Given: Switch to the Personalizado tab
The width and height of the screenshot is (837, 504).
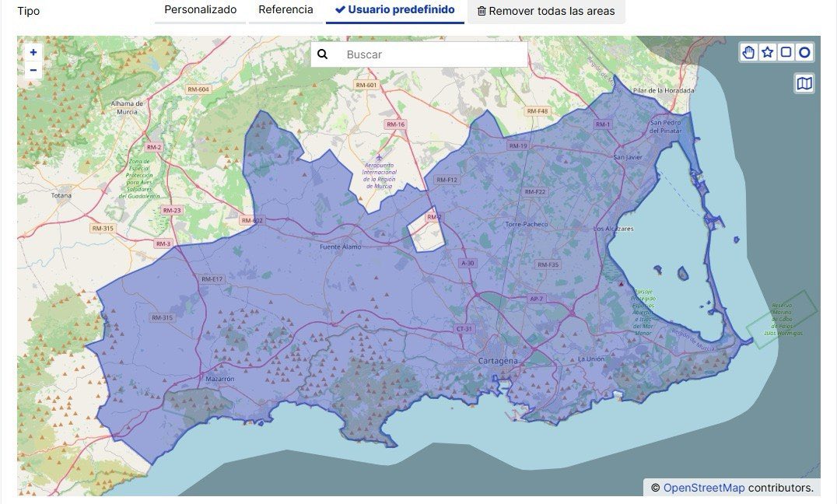Looking at the screenshot, I should click(200, 10).
